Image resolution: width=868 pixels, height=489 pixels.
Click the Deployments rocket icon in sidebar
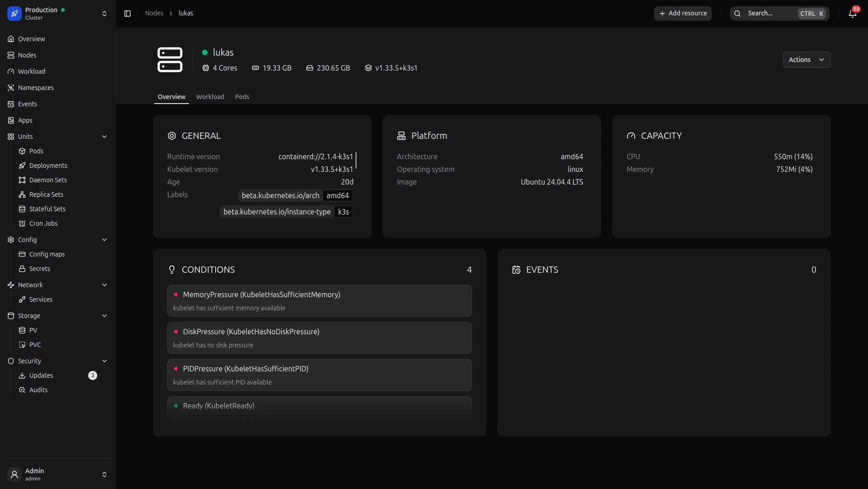22,166
